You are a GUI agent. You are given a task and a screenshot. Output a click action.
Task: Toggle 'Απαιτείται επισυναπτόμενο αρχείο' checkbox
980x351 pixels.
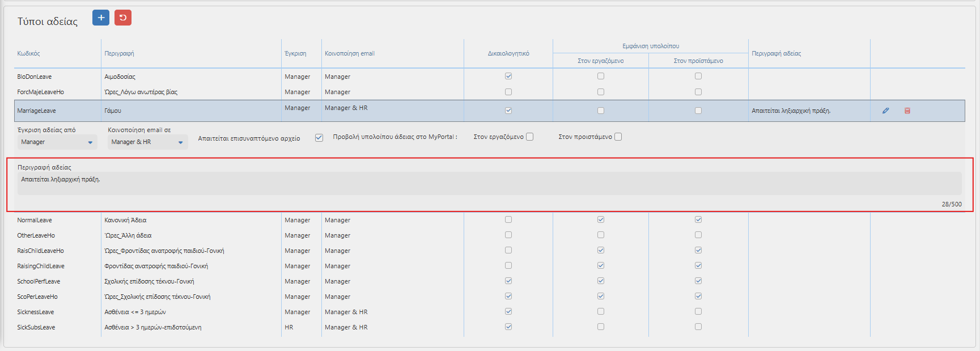click(319, 138)
